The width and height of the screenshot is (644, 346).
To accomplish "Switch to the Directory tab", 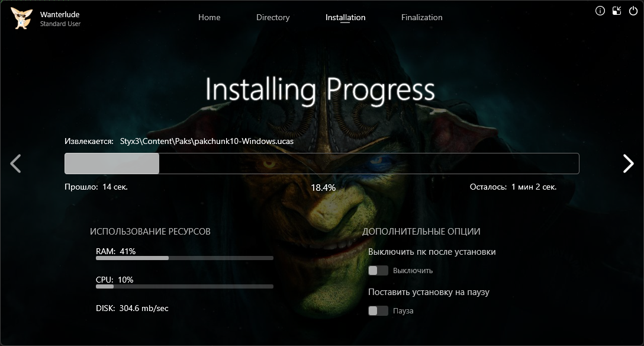I will coord(273,17).
